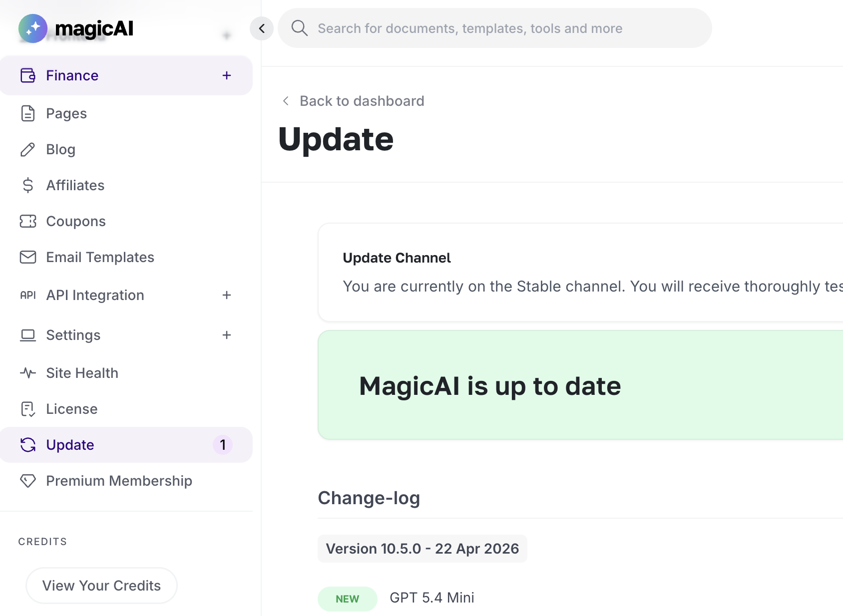Screen dimensions: 843x616
Task: Click the GPT 5.4 Mini changelog entry
Action: (432, 598)
